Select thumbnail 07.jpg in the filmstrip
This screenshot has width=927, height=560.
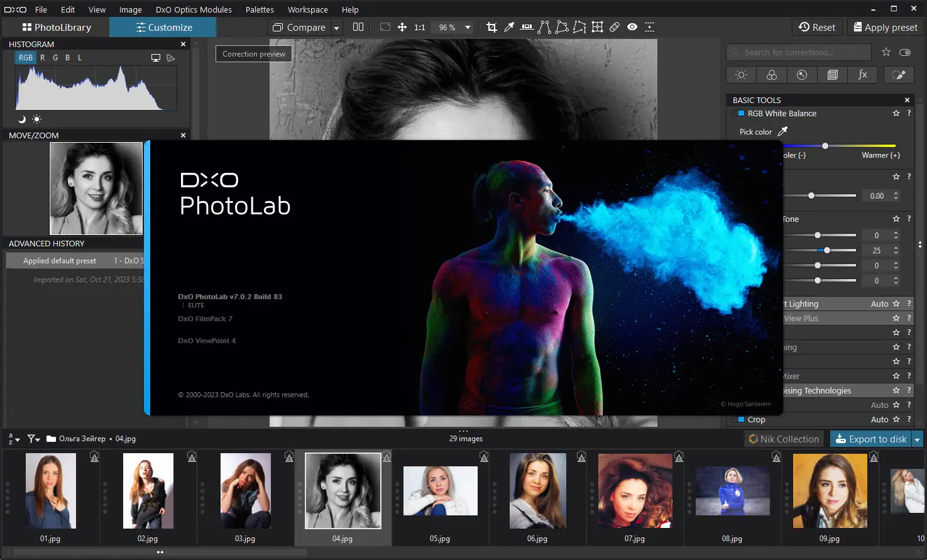coord(635,491)
